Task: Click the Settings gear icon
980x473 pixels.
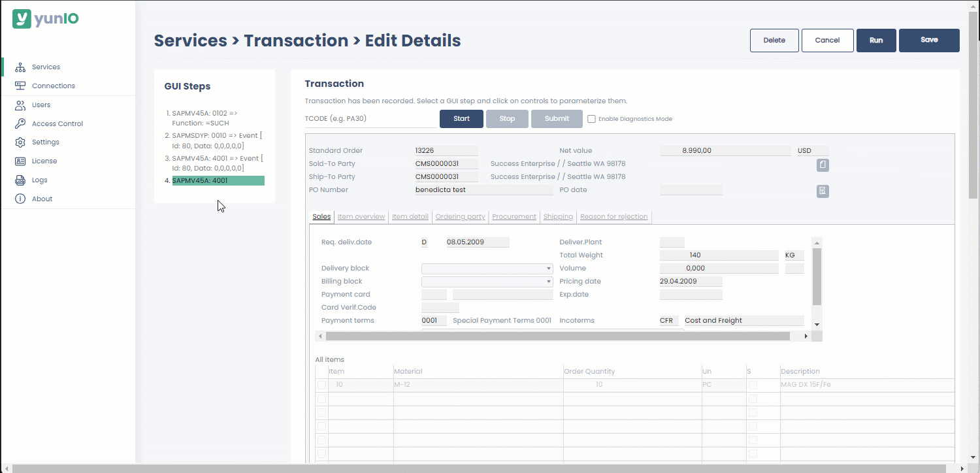Action: (20, 142)
